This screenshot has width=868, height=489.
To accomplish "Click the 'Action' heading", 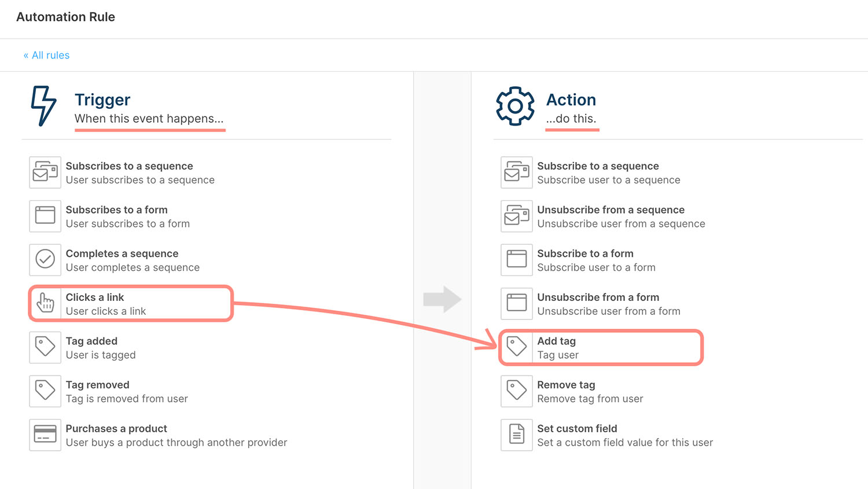I will coord(571,100).
